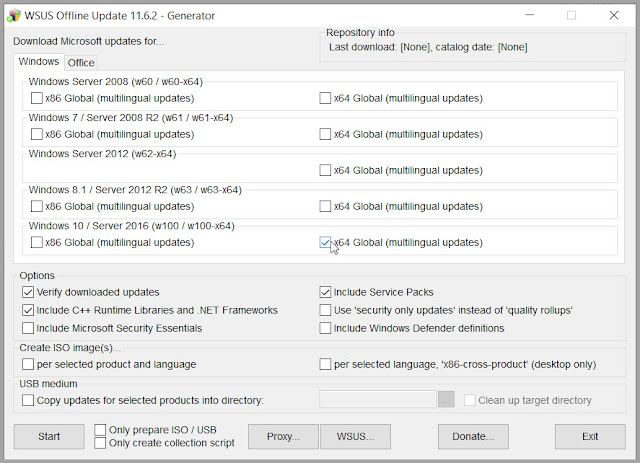The image size is (640, 463).
Task: Check Include Windows Defender definitions
Action: (325, 328)
